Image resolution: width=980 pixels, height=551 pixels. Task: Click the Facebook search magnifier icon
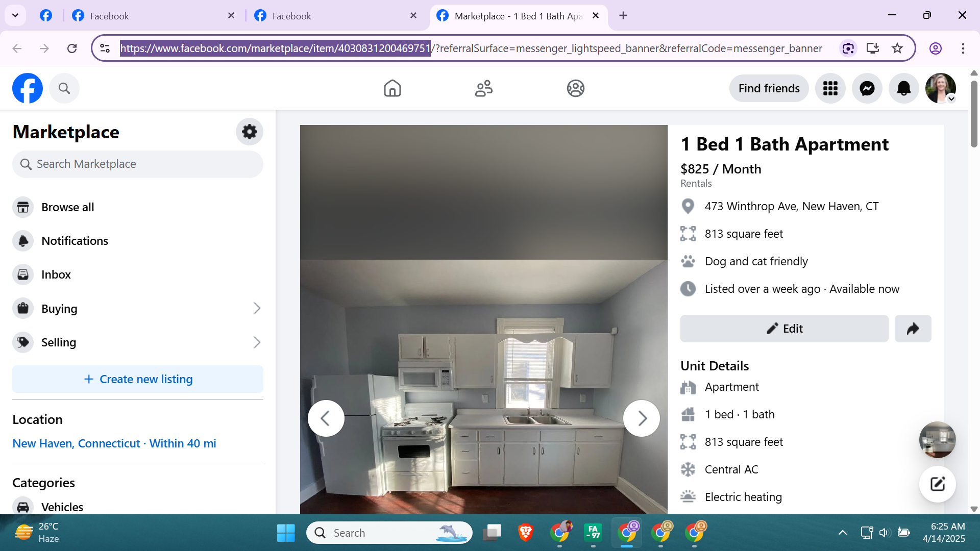tap(64, 88)
